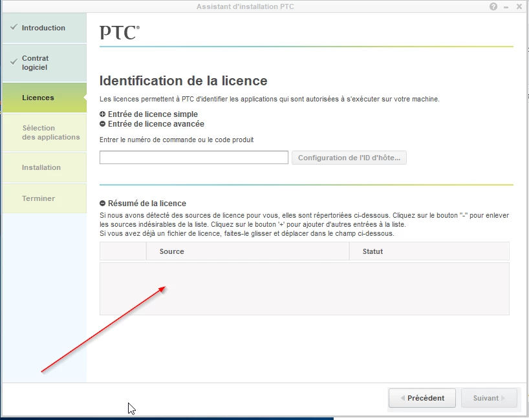The width and height of the screenshot is (529, 420).
Task: Collapse Résumé de la licence section
Action: click(103, 204)
